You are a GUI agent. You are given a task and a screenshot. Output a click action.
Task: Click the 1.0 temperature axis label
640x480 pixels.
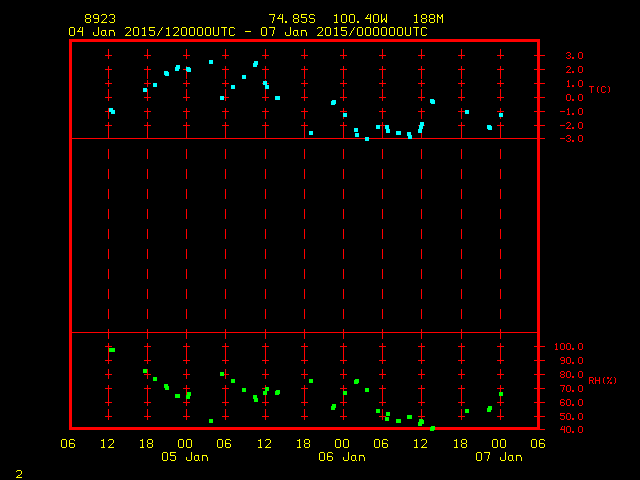click(x=574, y=84)
